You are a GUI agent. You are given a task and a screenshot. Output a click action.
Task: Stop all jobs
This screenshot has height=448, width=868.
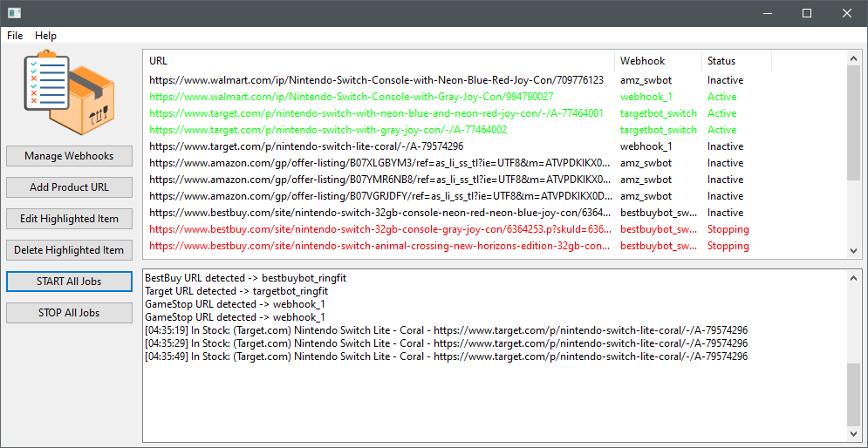[69, 313]
